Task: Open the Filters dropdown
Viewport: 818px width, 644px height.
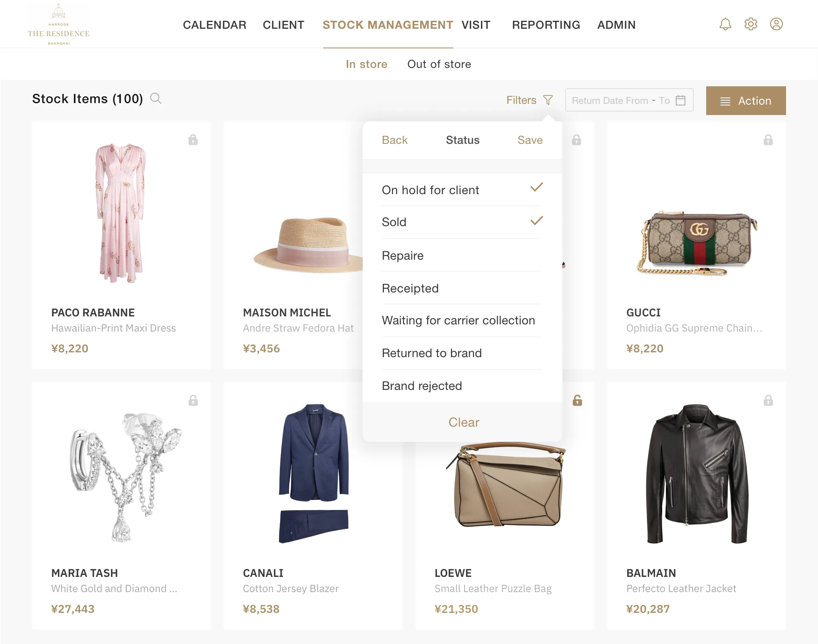Action: 530,100
